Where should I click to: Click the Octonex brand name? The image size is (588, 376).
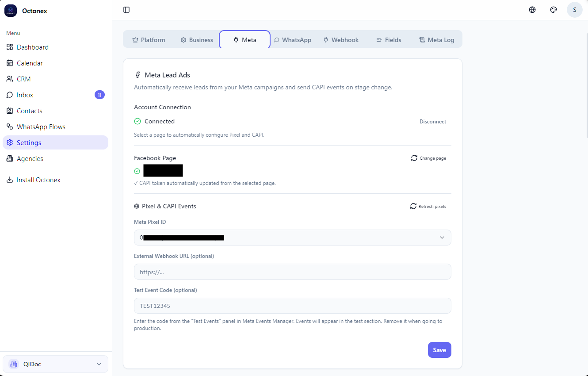coord(34,11)
